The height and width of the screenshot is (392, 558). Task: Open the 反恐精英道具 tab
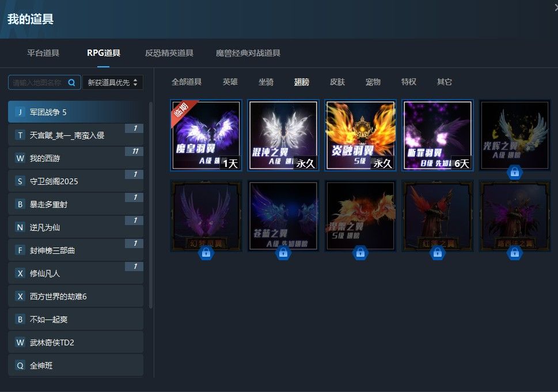pyautogui.click(x=169, y=53)
